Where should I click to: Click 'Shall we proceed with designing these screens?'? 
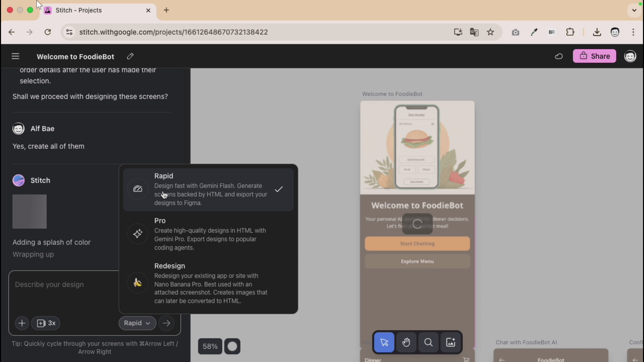click(90, 97)
